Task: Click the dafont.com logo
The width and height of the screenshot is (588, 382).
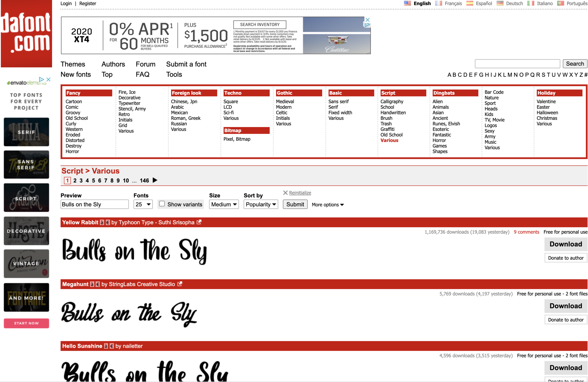Action: pyautogui.click(x=26, y=33)
